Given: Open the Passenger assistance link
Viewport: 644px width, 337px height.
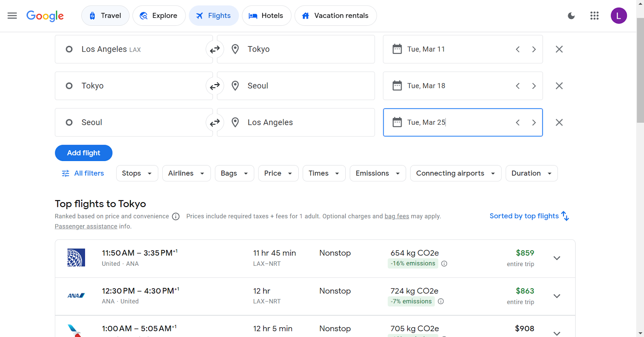Looking at the screenshot, I should click(x=86, y=226).
